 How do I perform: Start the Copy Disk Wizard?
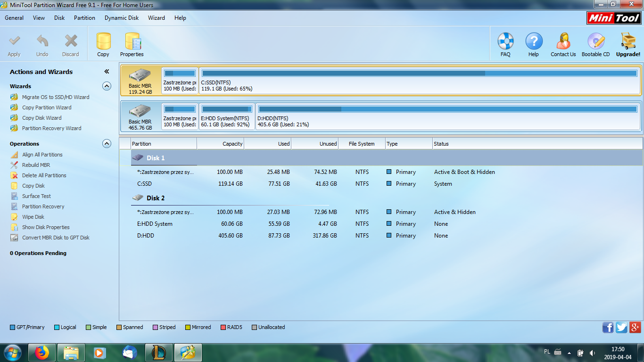pyautogui.click(x=41, y=118)
